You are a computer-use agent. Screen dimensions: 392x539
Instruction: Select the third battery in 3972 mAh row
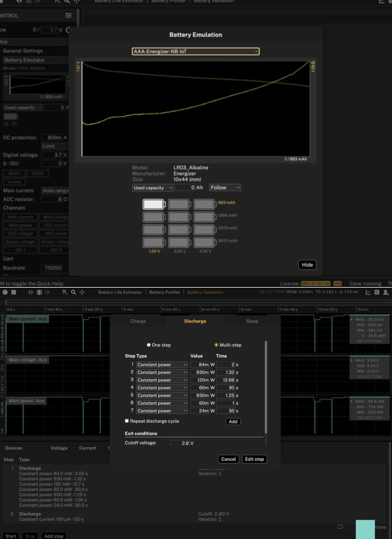tap(204, 242)
